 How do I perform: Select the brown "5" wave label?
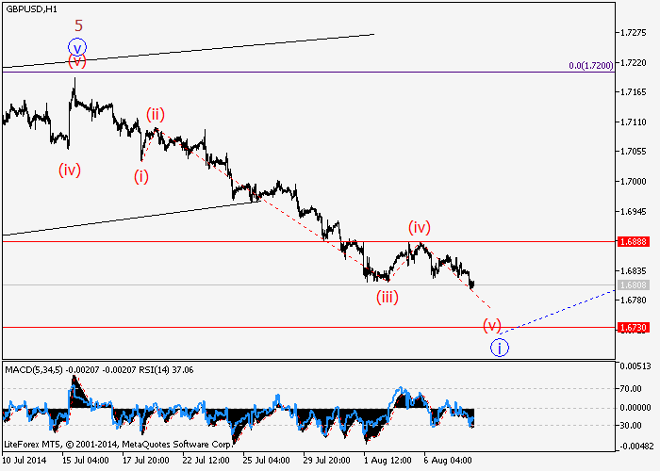tap(79, 26)
